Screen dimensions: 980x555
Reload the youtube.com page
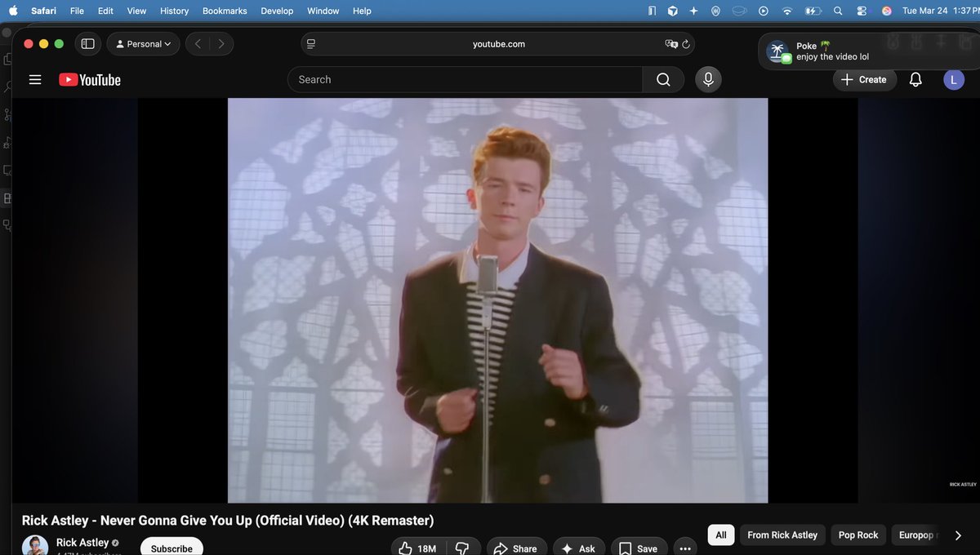pos(686,44)
